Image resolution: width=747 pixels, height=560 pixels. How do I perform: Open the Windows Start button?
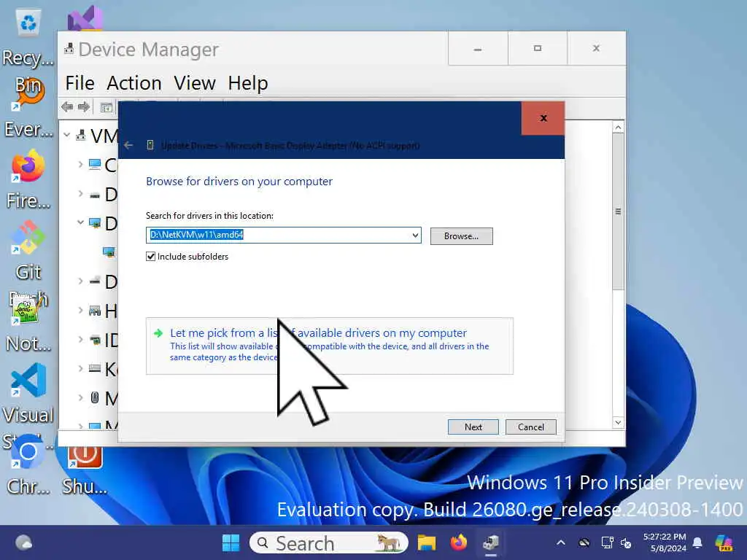point(231,542)
